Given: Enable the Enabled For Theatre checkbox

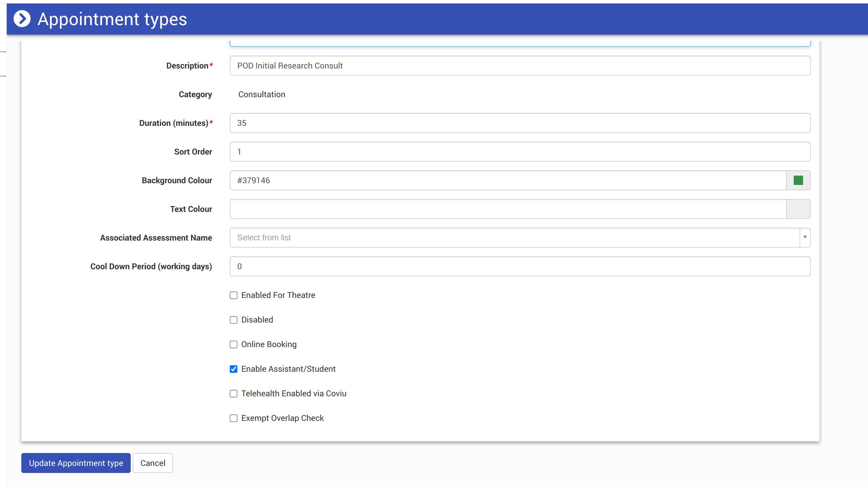Looking at the screenshot, I should pos(234,295).
